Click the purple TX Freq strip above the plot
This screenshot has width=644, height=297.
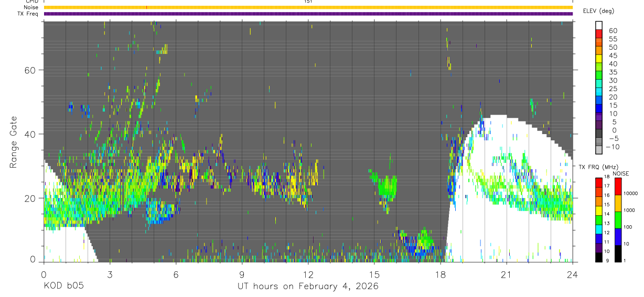[308, 14]
